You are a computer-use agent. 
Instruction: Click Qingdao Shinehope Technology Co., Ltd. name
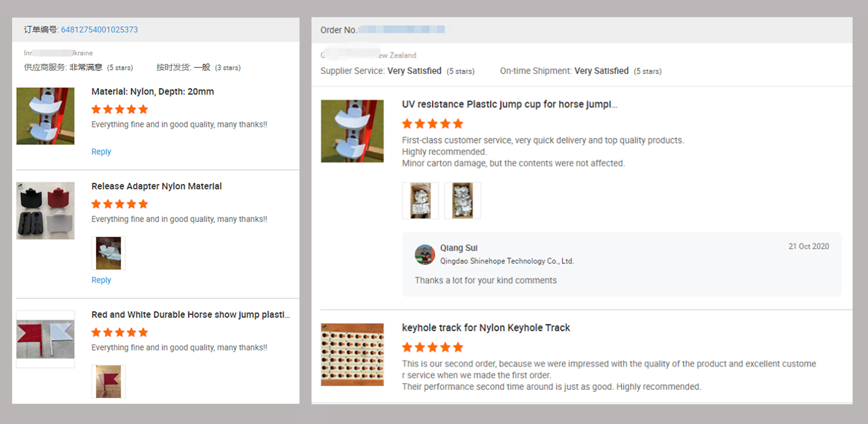[x=507, y=261]
